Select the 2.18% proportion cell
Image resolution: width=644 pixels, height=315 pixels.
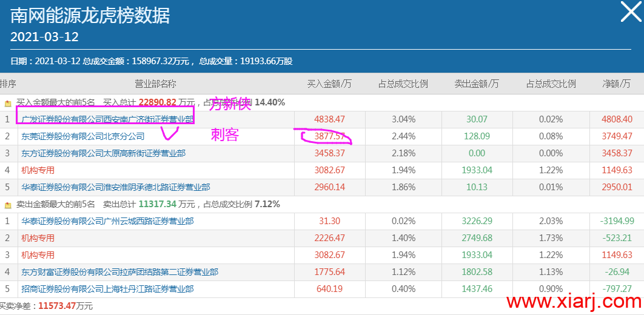tap(403, 153)
